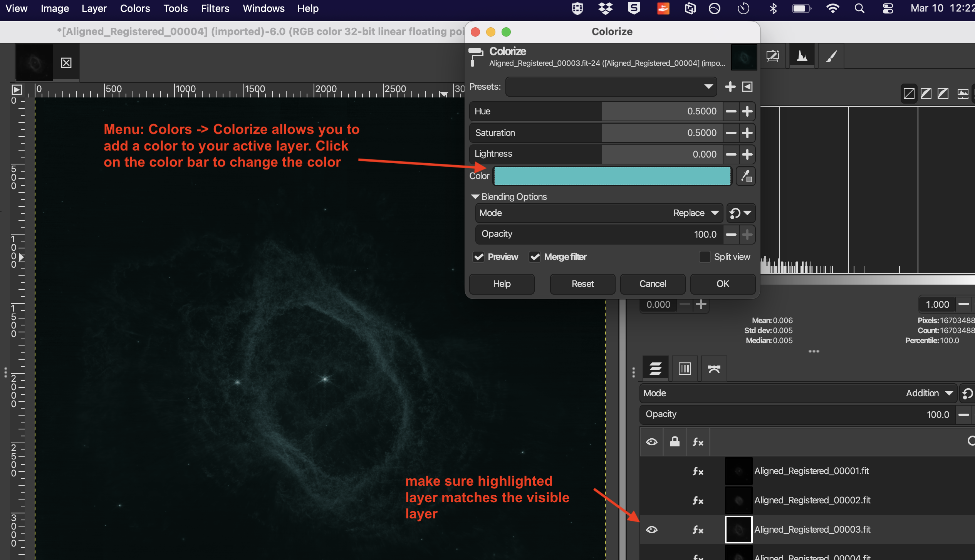The image size is (975, 560).
Task: Open the presets manage menu icon
Action: click(x=747, y=87)
